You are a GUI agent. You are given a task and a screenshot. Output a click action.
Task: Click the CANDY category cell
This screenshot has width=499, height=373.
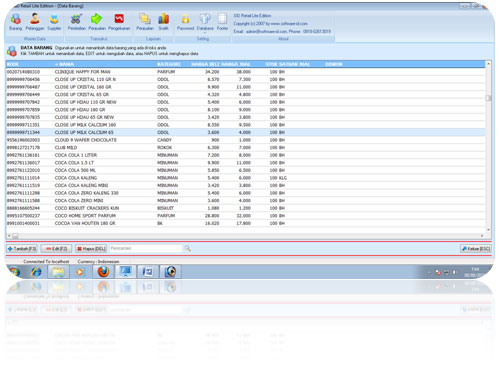164,140
